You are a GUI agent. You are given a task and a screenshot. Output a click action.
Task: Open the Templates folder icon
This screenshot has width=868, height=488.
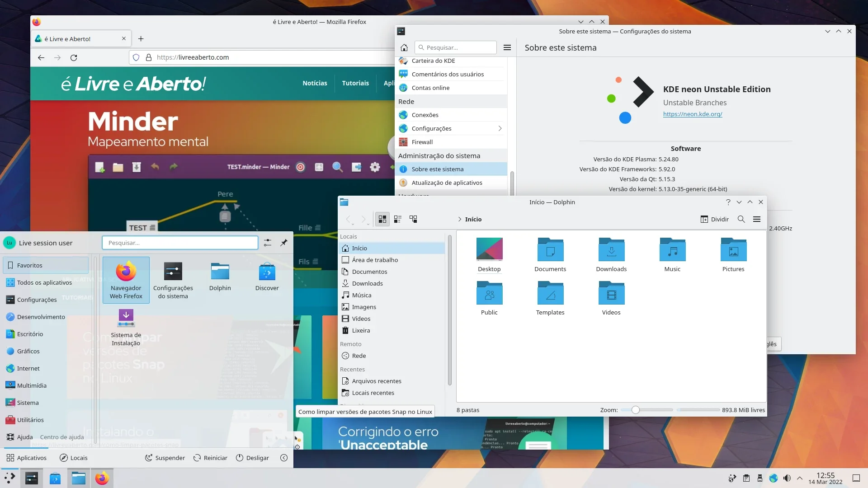click(550, 298)
